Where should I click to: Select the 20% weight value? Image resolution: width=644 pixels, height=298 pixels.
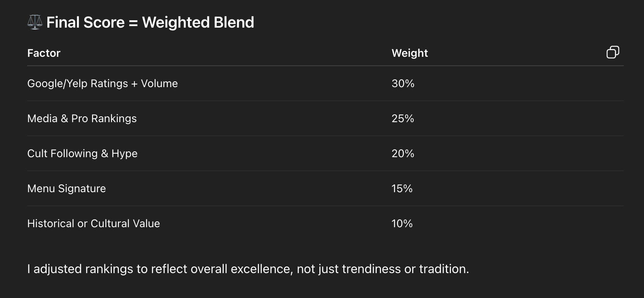click(403, 154)
